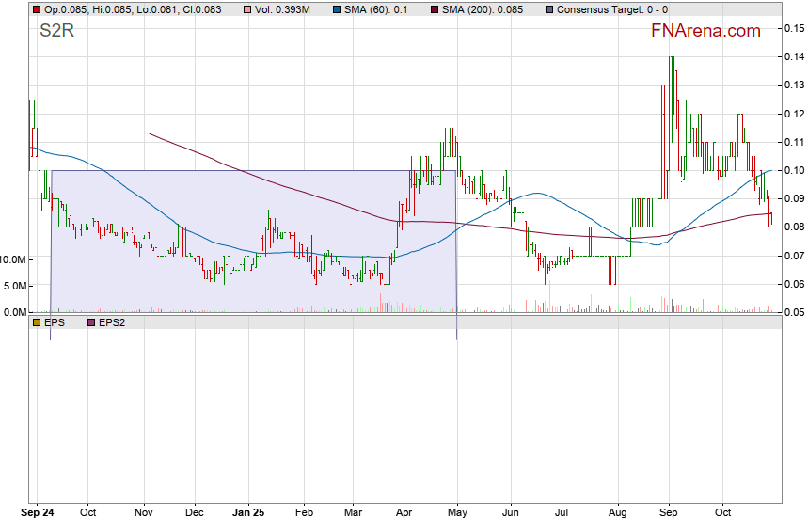Toggle the SMA (60): 0.1 legend label

pos(376,9)
